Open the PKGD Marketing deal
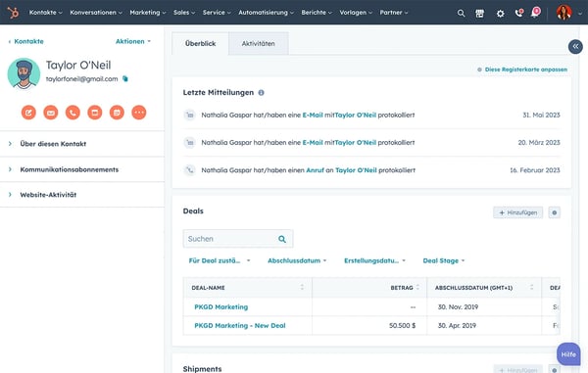588x373 pixels. [x=221, y=307]
